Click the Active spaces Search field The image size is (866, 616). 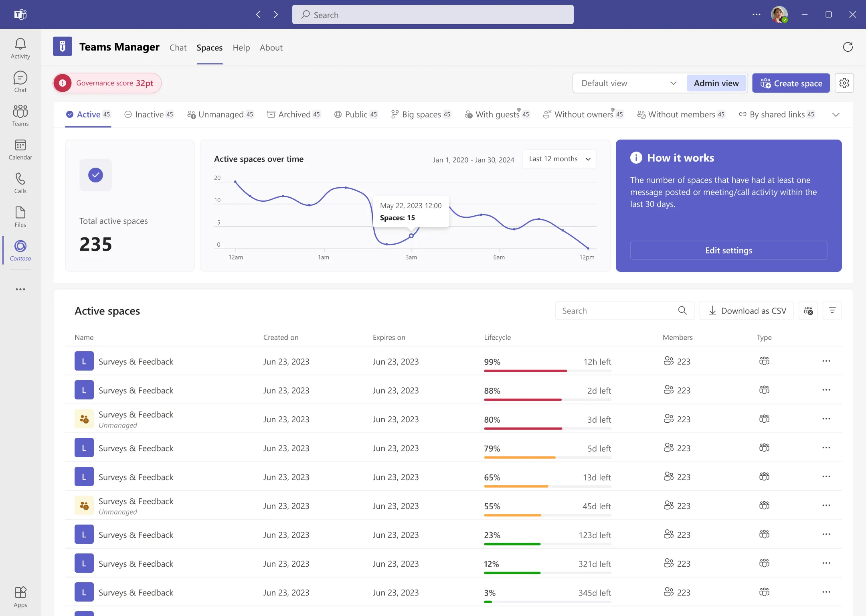[625, 310]
